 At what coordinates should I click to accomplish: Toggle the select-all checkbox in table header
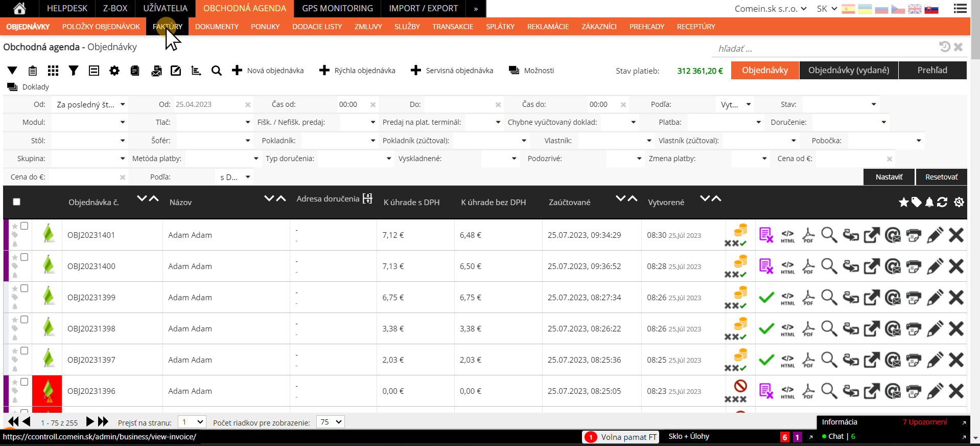click(x=16, y=202)
